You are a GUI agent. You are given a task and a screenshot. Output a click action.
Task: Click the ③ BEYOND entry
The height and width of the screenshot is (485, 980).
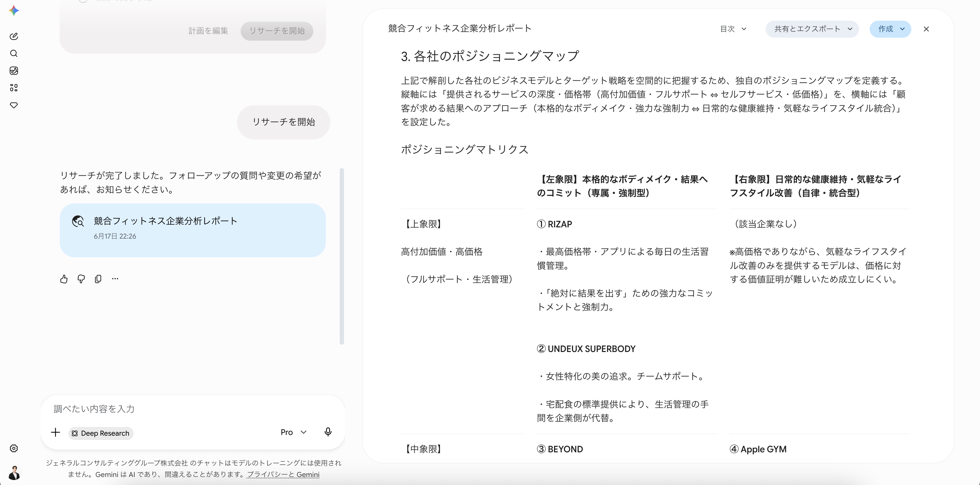(x=560, y=449)
